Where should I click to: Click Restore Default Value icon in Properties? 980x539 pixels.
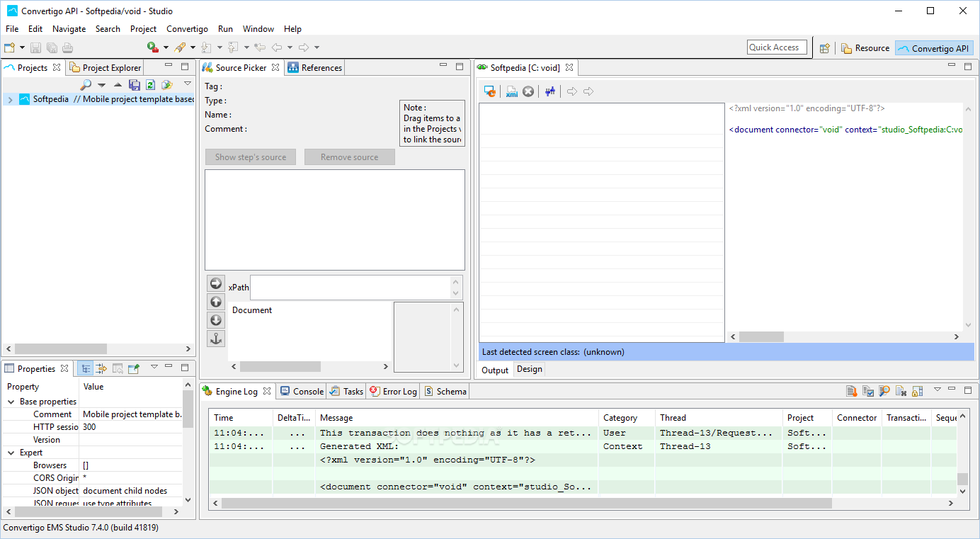tap(118, 368)
